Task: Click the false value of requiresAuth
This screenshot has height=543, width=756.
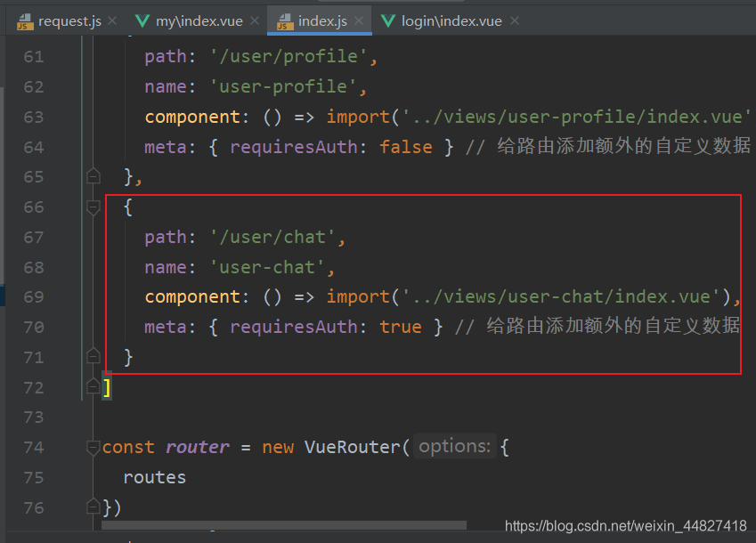Action: 405,147
